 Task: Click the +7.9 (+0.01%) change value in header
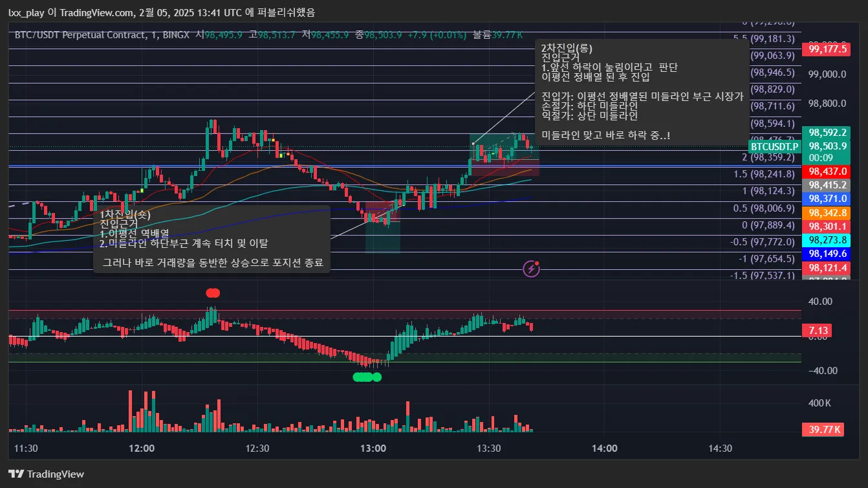click(437, 34)
